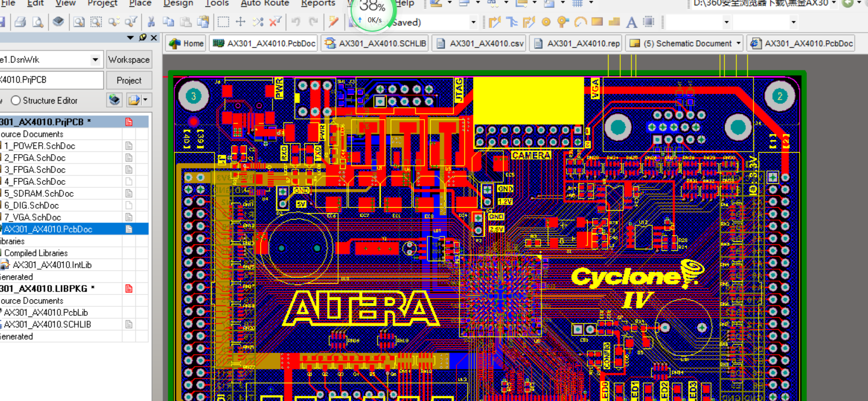Image resolution: width=868 pixels, height=401 pixels.
Task: Click red modified icon beside AX301_AX4010.PrjPCB
Action: click(129, 122)
